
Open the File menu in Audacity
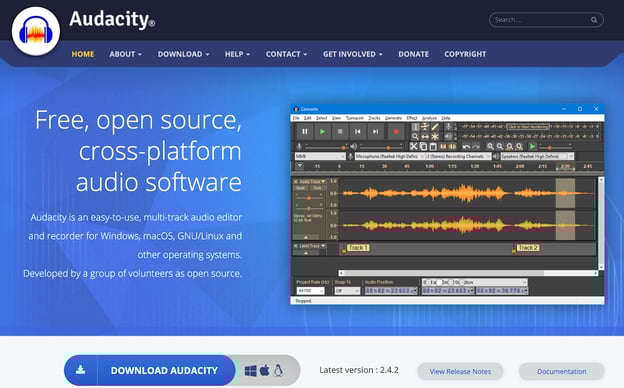296,118
